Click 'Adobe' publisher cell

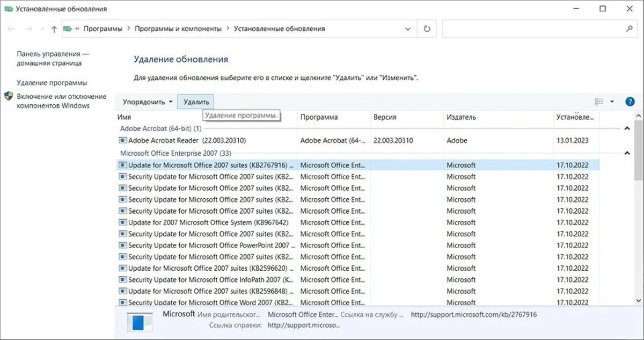[x=457, y=141]
